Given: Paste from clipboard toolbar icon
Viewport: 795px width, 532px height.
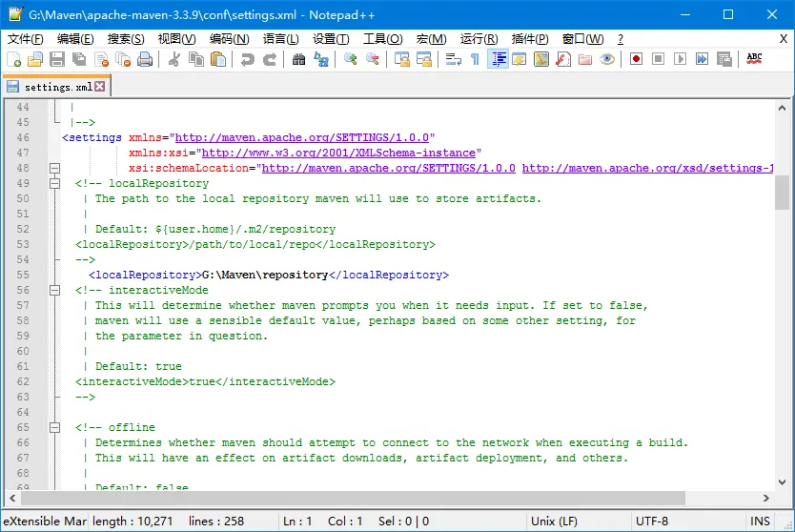Looking at the screenshot, I should [218, 59].
